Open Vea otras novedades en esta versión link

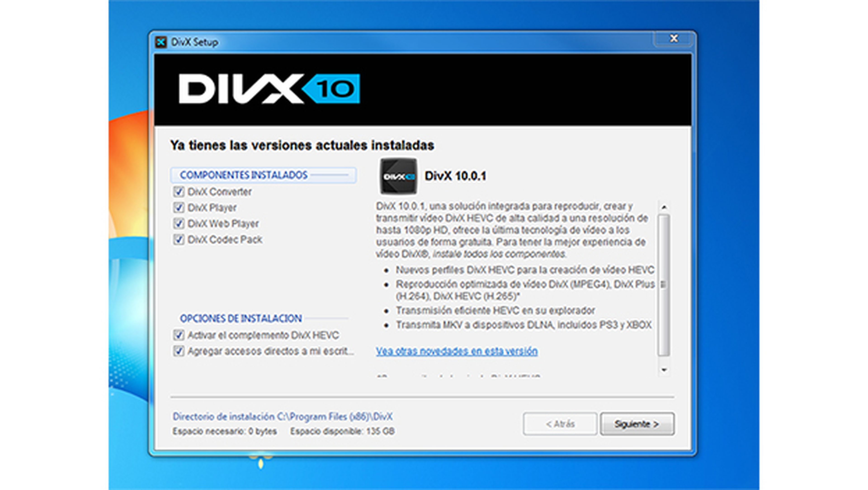pos(457,351)
